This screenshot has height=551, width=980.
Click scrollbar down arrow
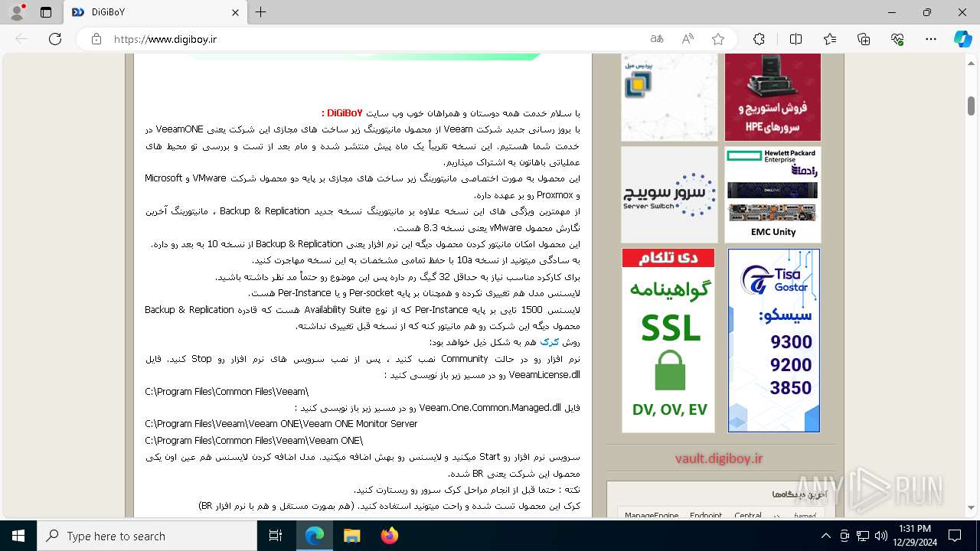[972, 507]
